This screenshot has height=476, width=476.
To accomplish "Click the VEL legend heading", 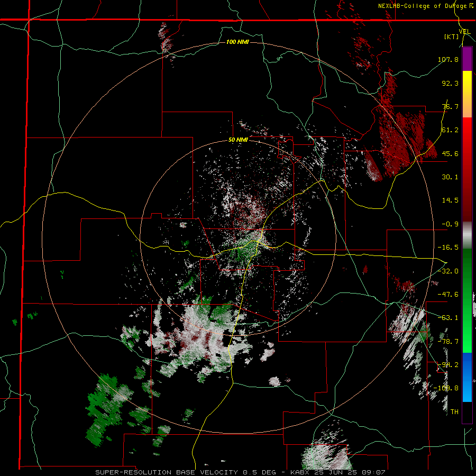I will [x=465, y=32].
